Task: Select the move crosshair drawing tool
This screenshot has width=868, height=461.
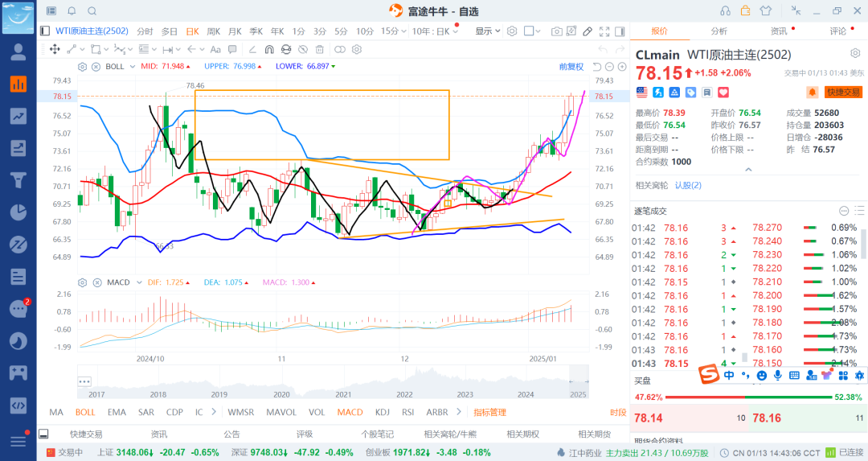Action: (55, 49)
